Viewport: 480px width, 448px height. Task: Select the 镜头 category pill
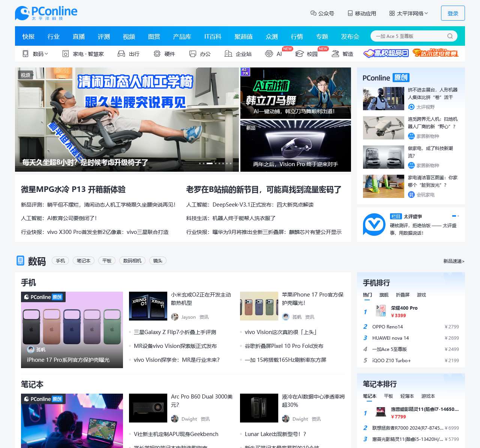[x=158, y=261]
